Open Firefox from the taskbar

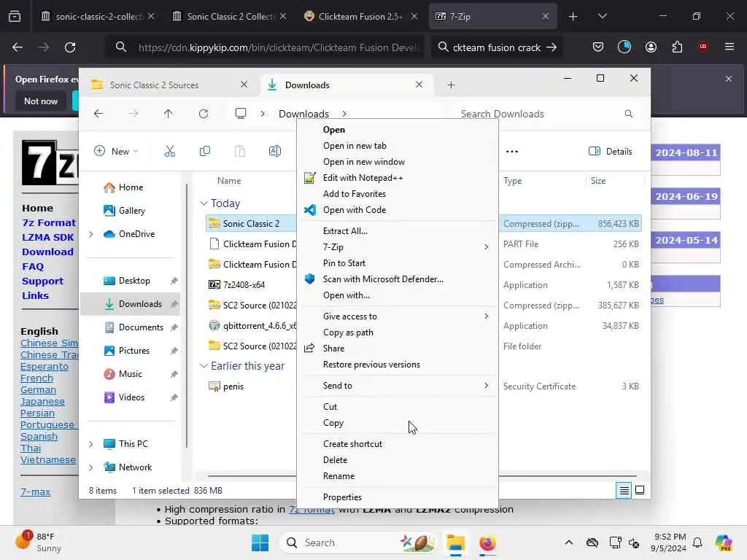tap(487, 542)
